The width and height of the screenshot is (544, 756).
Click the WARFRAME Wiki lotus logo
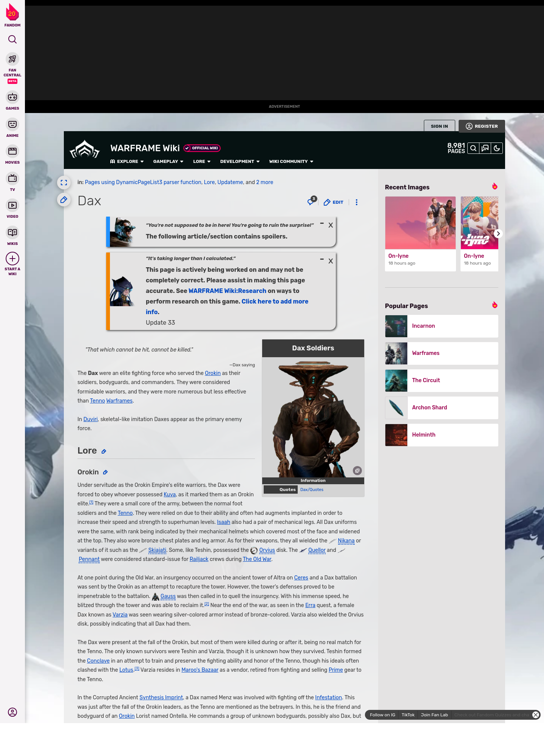(85, 149)
